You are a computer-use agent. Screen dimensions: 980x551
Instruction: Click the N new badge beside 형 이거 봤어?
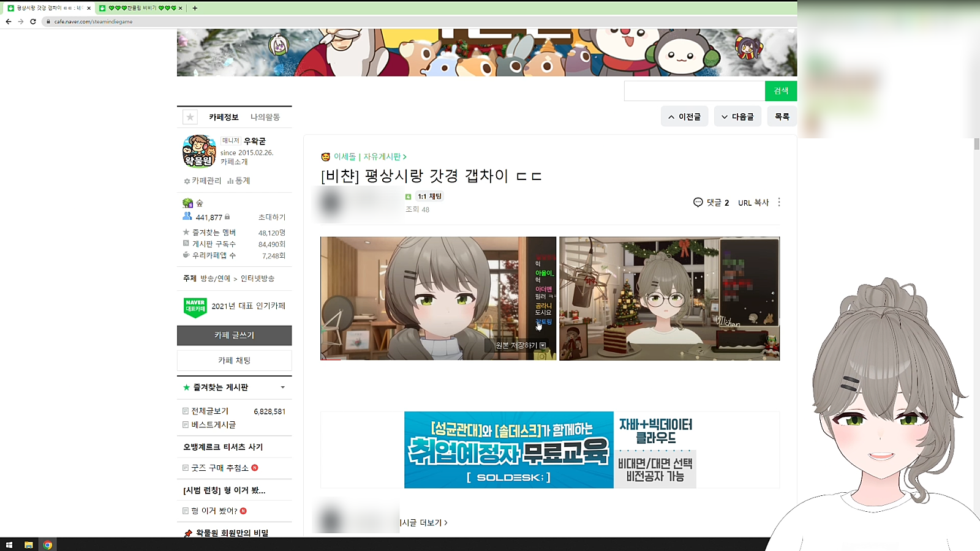pyautogui.click(x=243, y=511)
